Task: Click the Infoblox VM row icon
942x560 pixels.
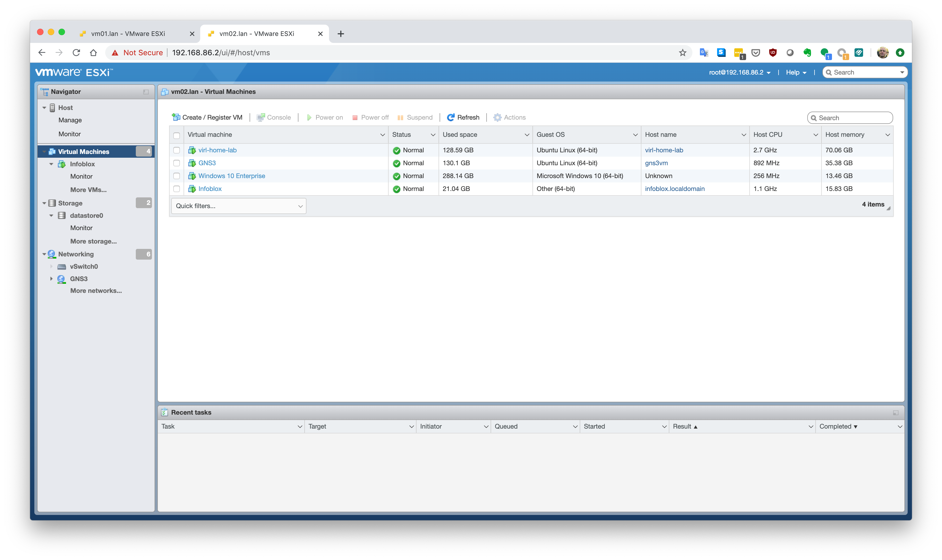Action: click(x=192, y=189)
